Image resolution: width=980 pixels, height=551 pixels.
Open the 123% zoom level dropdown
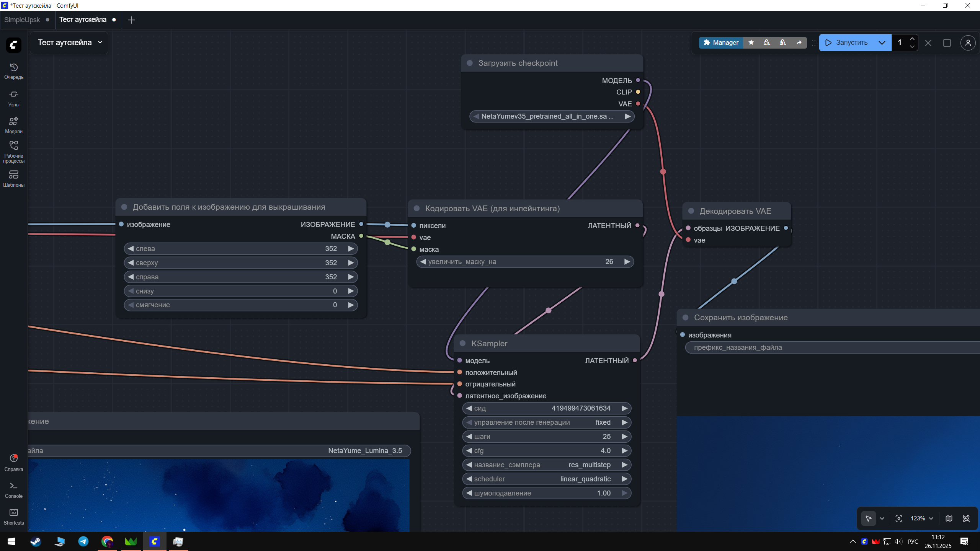[922, 518]
